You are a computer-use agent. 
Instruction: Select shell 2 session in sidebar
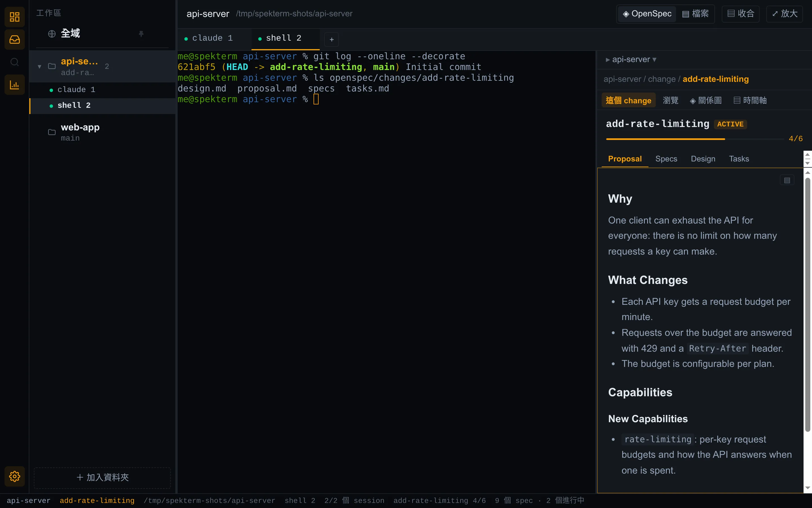pyautogui.click(x=103, y=106)
